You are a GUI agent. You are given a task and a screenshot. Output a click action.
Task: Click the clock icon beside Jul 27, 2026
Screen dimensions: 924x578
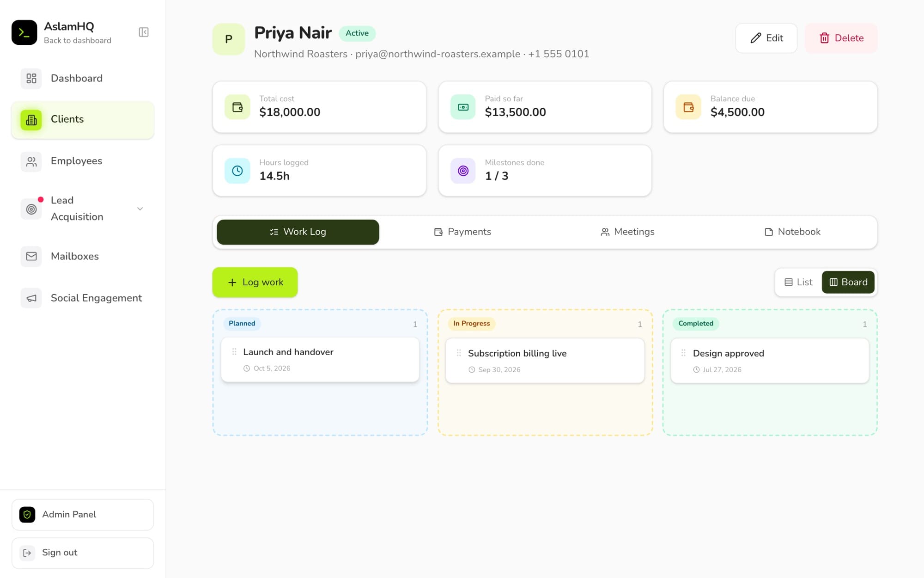(x=696, y=370)
